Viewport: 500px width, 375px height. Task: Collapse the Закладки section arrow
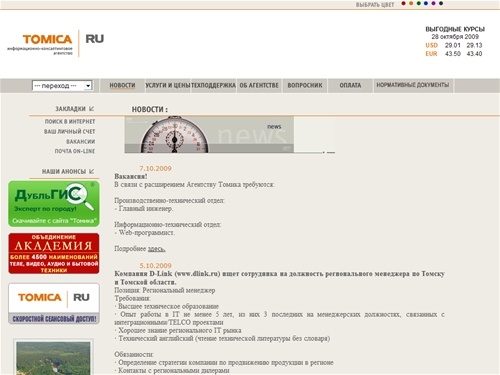pyautogui.click(x=92, y=109)
